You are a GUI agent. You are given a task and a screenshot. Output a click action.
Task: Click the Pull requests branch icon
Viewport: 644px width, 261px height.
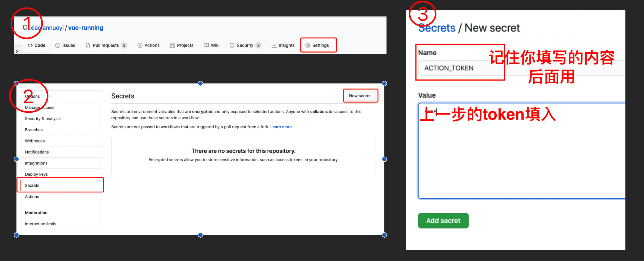click(x=88, y=45)
